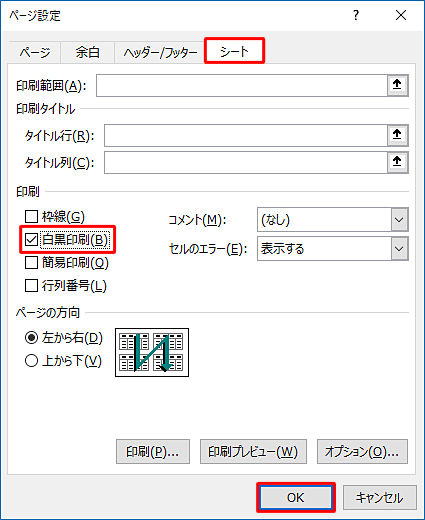The width and height of the screenshot is (425, 520).
Task: Switch to the 余白 tab
Action: click(87, 52)
